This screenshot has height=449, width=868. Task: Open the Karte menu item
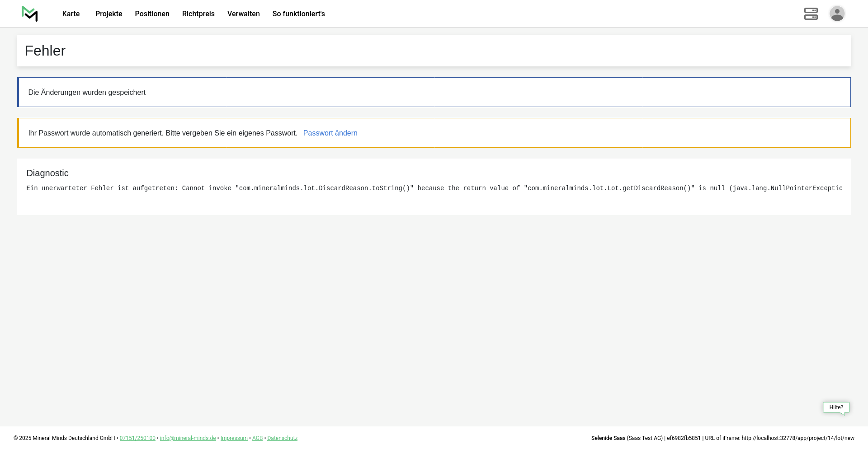(71, 14)
